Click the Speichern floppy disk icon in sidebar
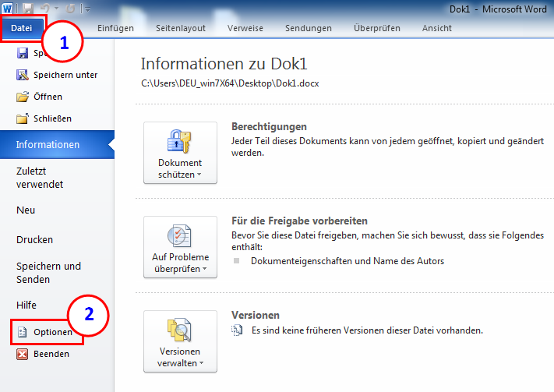 pyautogui.click(x=23, y=53)
